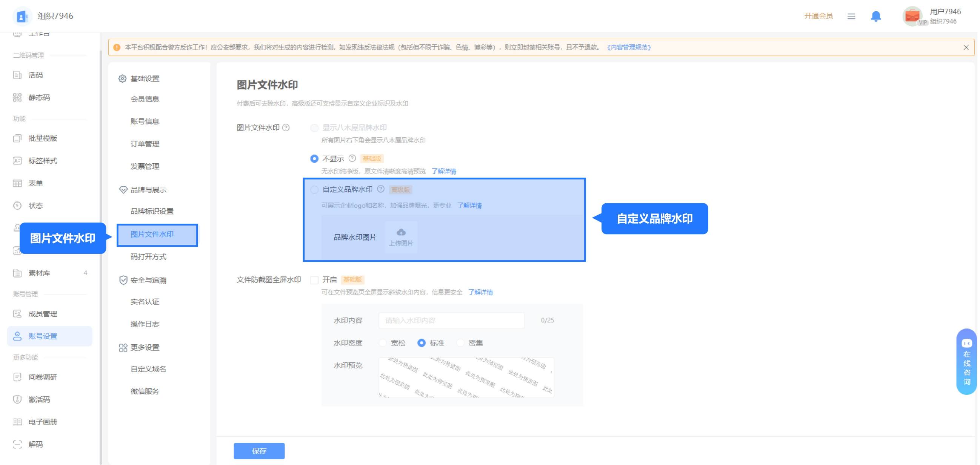Open 订单管理 settings page

145,144
